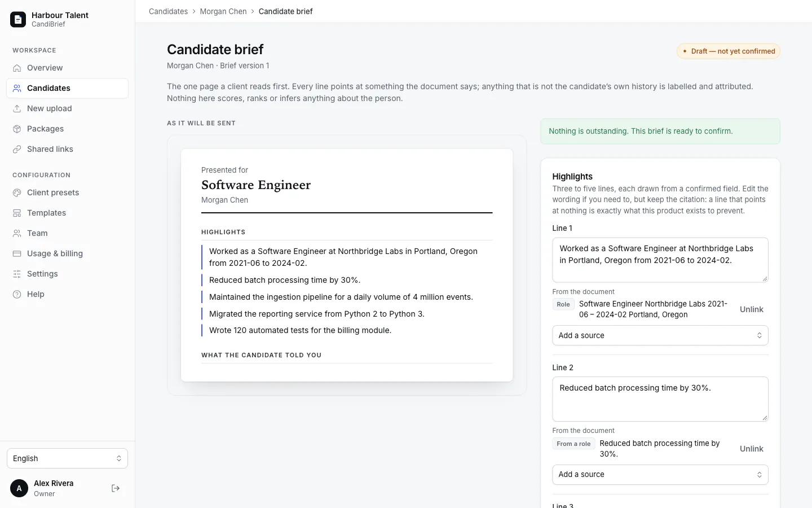Click the Packages box icon

pyautogui.click(x=17, y=129)
